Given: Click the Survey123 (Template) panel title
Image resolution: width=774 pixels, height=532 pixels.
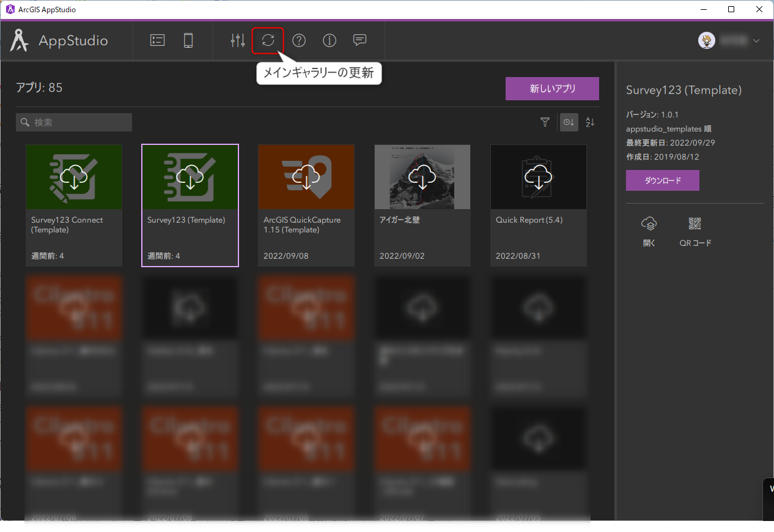Looking at the screenshot, I should coord(684,90).
